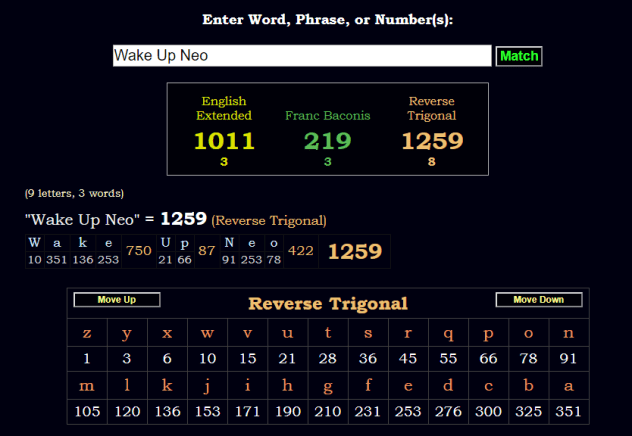632x436 pixels.
Task: Click the large 1259 value in results box
Action: tap(432, 141)
